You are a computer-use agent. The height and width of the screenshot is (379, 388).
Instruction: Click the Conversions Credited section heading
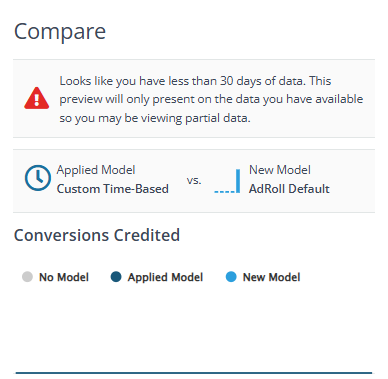pos(97,235)
